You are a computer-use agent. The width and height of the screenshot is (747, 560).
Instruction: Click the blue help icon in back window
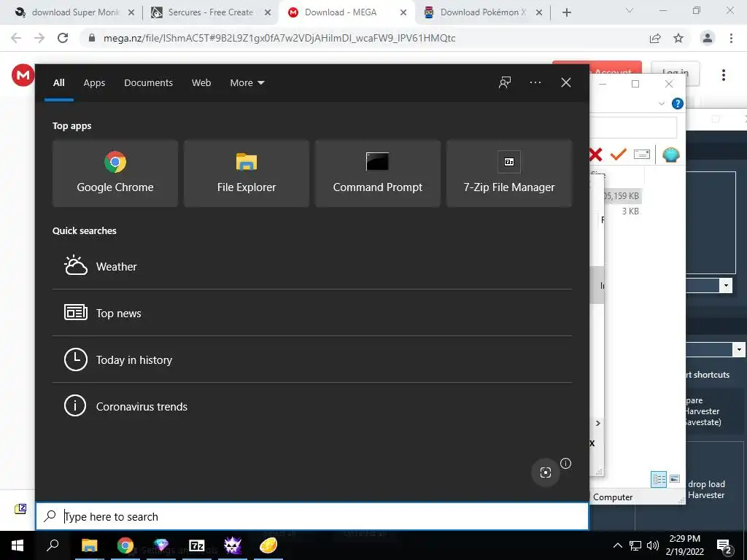point(677,104)
